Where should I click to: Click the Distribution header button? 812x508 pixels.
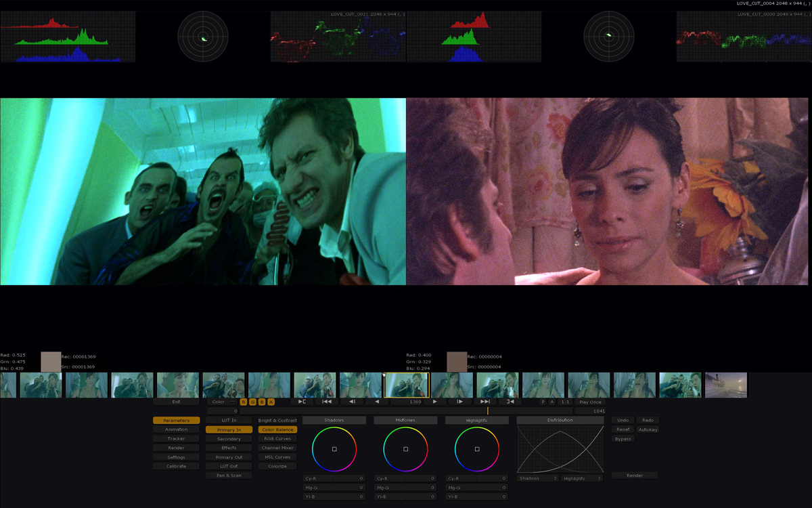pos(560,421)
